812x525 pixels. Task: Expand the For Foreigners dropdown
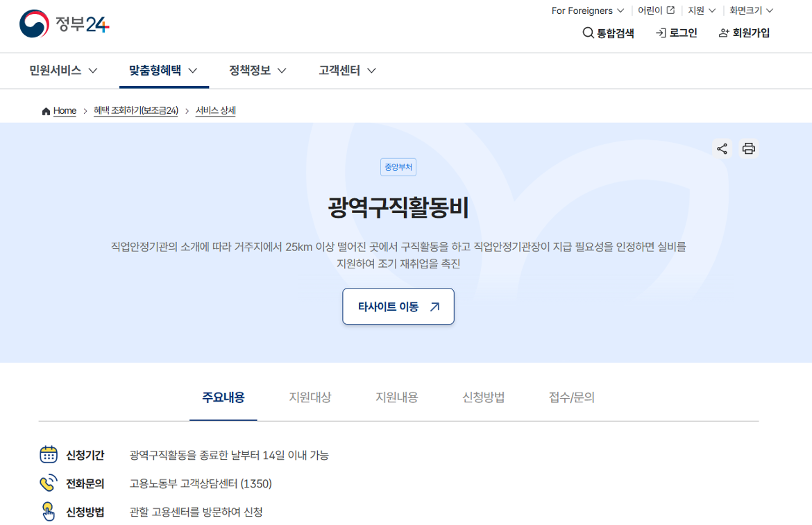(586, 10)
